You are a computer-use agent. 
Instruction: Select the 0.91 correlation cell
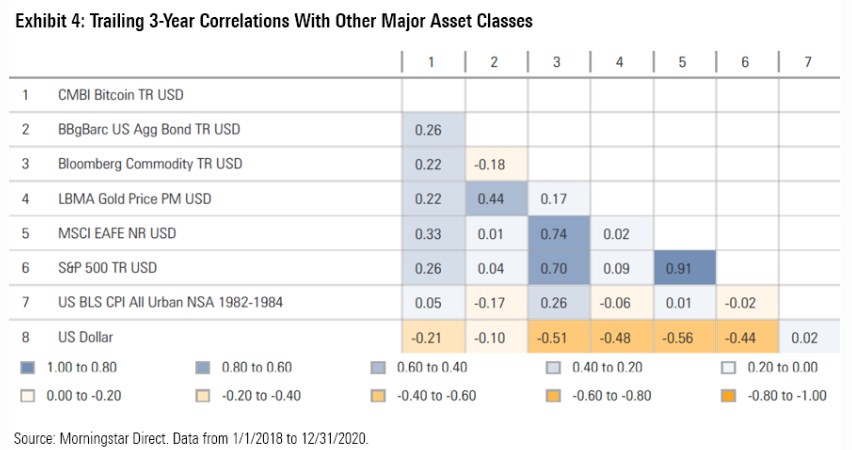click(x=683, y=268)
